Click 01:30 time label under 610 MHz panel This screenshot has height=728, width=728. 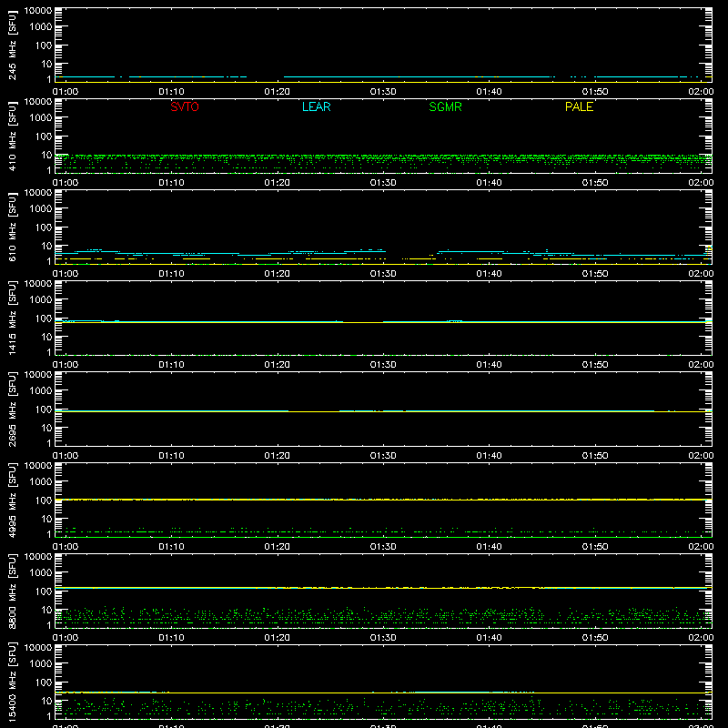[383, 274]
